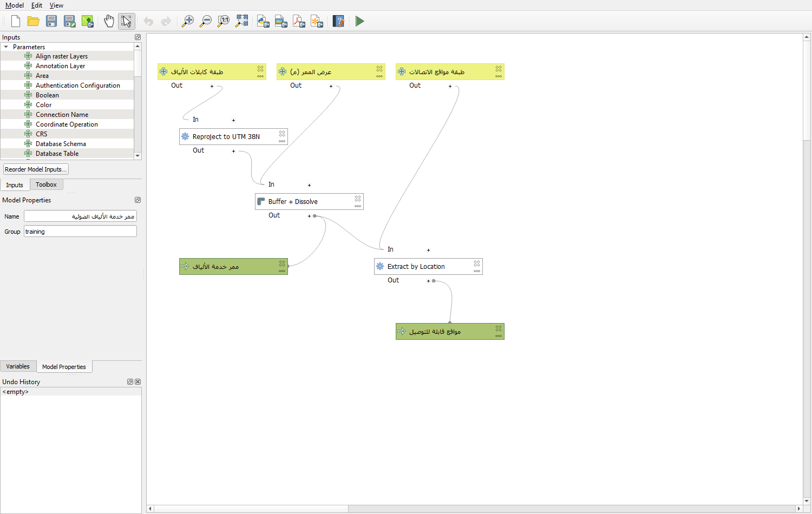This screenshot has width=812, height=514.
Task: Zoom out of the model canvas
Action: pyautogui.click(x=206, y=21)
